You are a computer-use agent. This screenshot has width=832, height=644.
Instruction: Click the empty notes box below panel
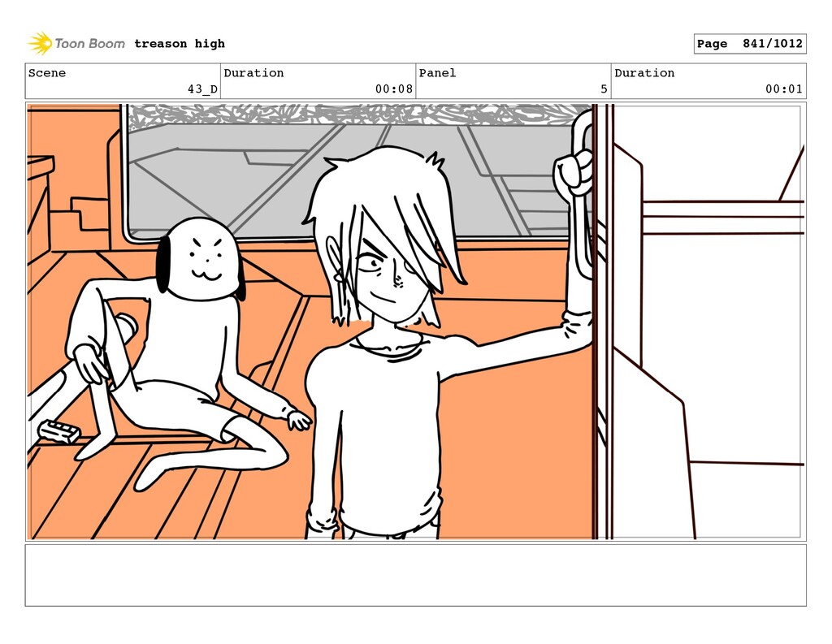[x=415, y=575]
